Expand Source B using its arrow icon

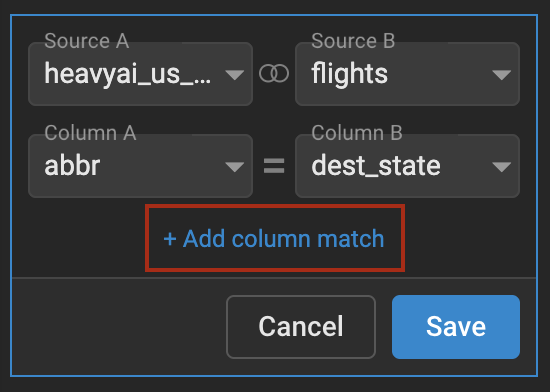point(502,75)
